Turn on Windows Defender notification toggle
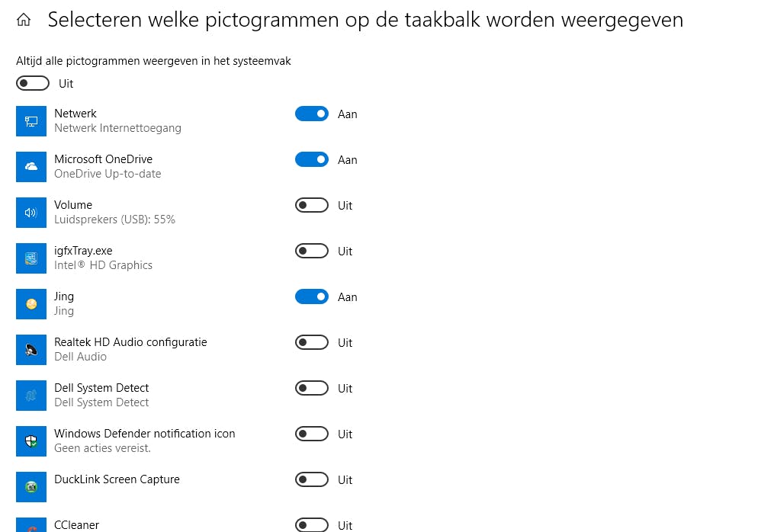The image size is (774, 532). 312,434
